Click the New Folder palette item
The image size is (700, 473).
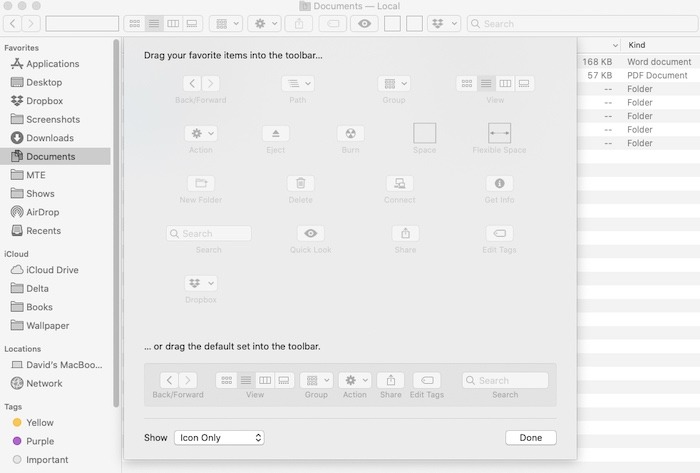(201, 183)
